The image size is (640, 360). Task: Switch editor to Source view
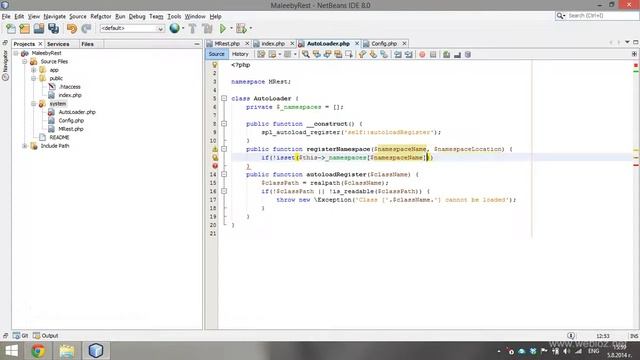pyautogui.click(x=216, y=54)
